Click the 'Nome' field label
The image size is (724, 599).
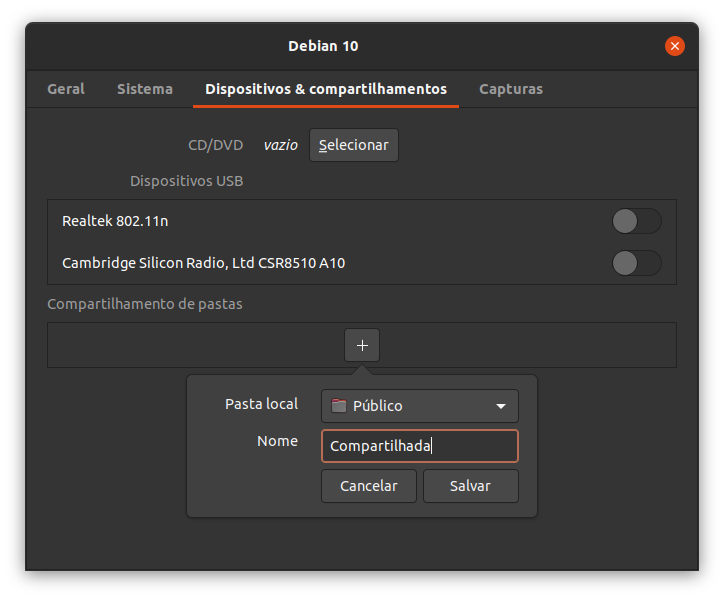(x=278, y=441)
